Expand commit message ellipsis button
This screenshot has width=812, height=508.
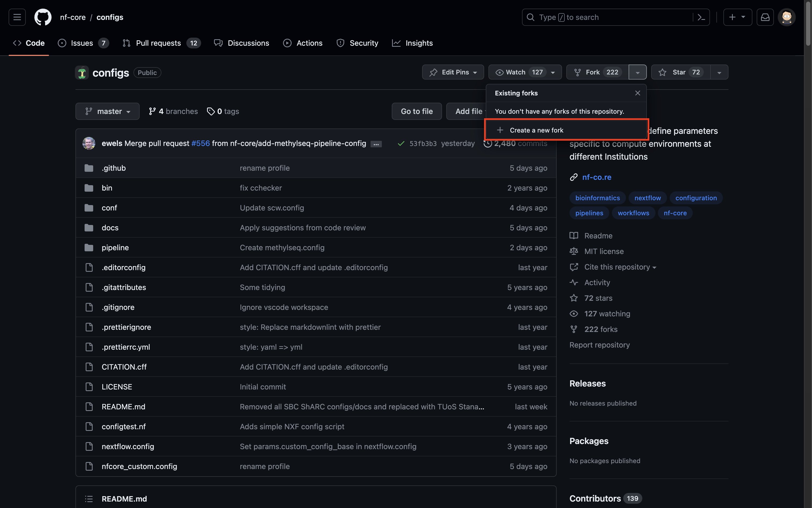pos(376,144)
